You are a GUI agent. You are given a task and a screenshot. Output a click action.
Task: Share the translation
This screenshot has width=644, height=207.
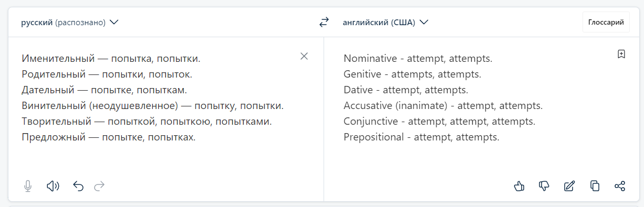click(x=620, y=186)
